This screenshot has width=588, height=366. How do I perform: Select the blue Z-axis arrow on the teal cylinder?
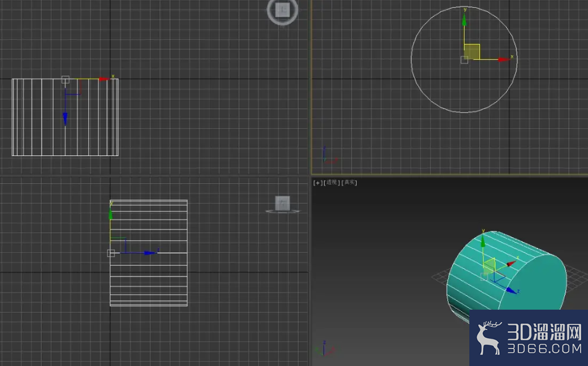coord(511,290)
